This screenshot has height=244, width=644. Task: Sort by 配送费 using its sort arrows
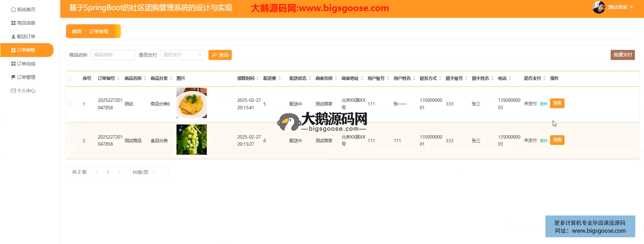click(279, 78)
